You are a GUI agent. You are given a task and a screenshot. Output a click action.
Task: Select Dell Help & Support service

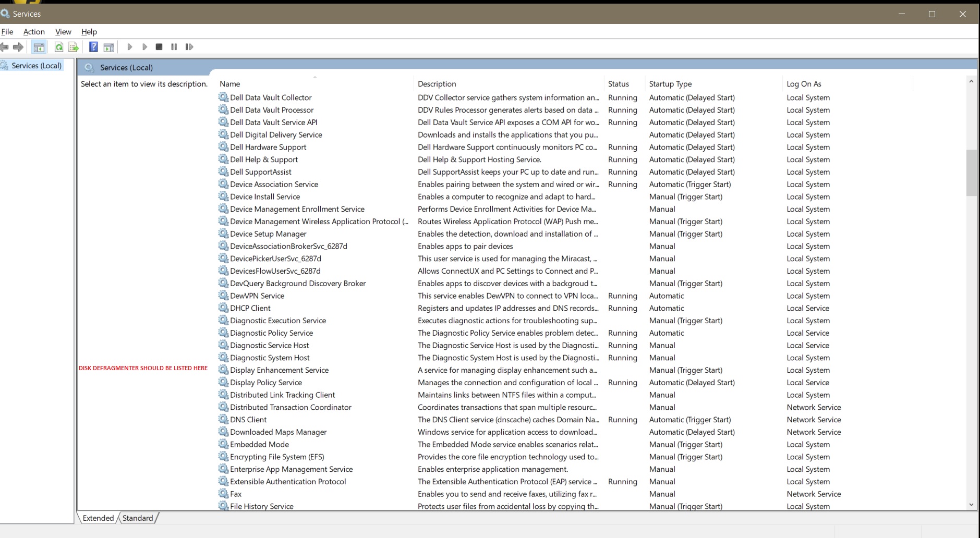(x=264, y=160)
